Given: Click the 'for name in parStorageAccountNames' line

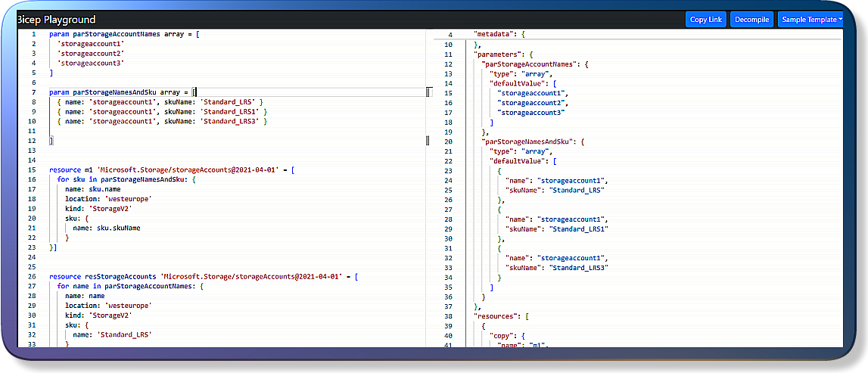Looking at the screenshot, I should tap(132, 286).
